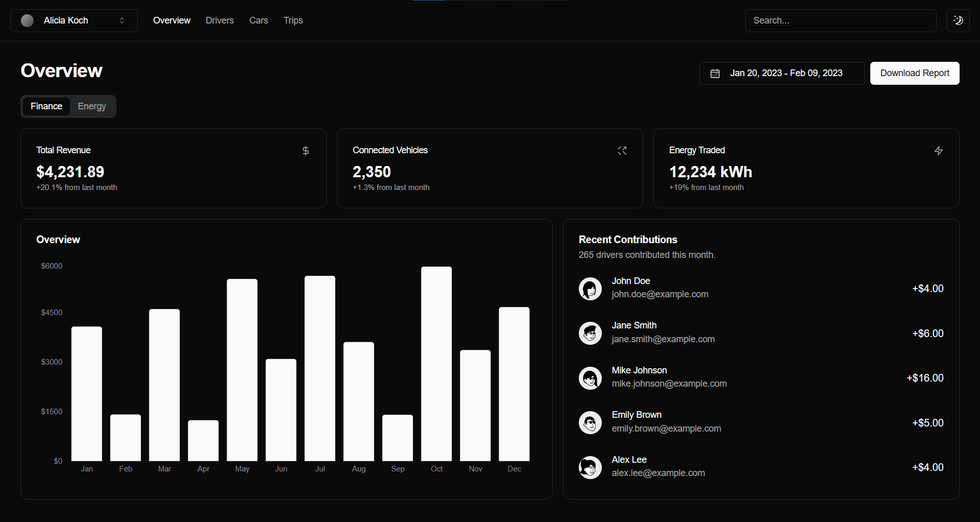This screenshot has width=980, height=522.
Task: Open the Alicia Koch account switcher chevron
Action: click(x=122, y=20)
